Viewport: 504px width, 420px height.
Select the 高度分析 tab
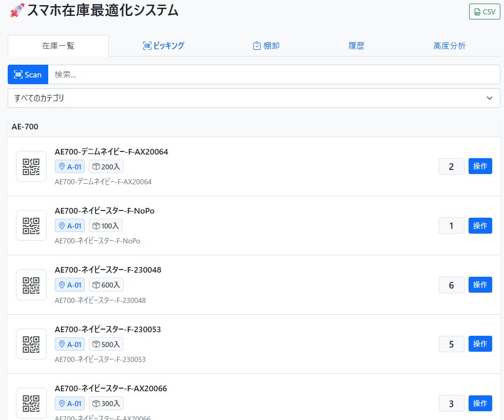coord(450,46)
